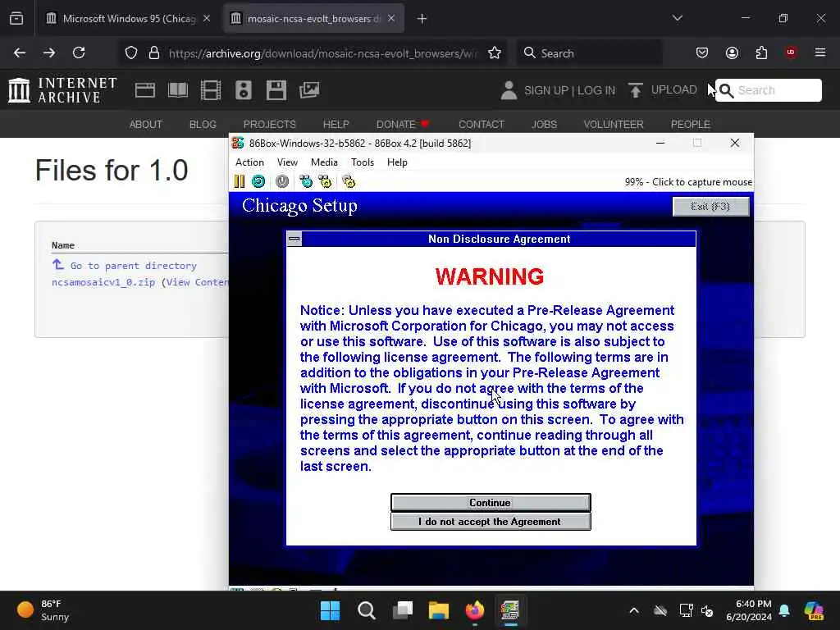Open the Firefox account icon
The height and width of the screenshot is (630, 840).
tap(732, 52)
